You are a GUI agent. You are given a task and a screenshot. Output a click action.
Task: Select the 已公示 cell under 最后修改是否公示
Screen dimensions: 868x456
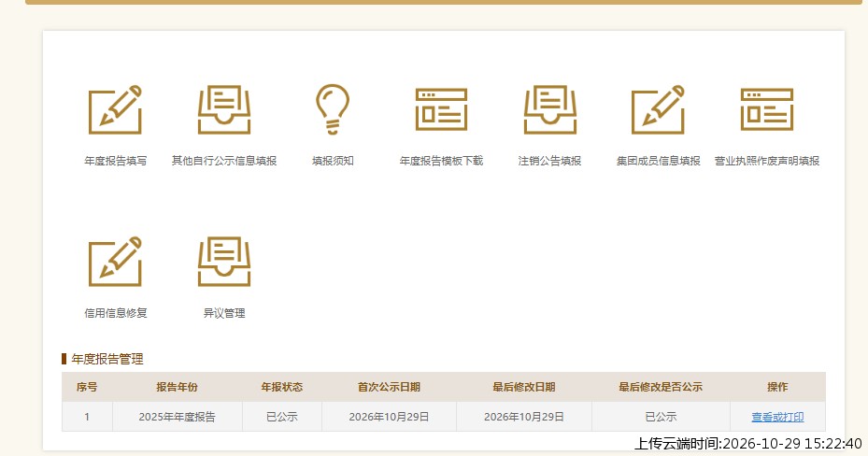[661, 417]
